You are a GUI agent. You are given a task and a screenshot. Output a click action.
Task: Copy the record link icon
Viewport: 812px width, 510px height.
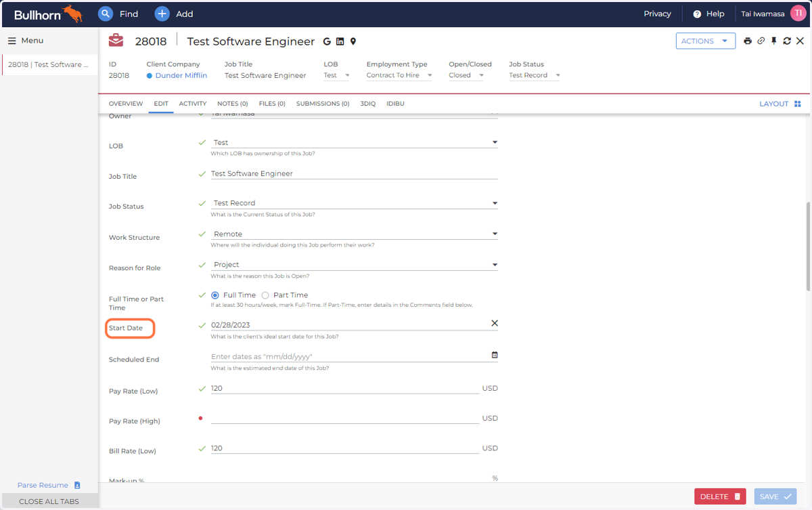click(761, 41)
